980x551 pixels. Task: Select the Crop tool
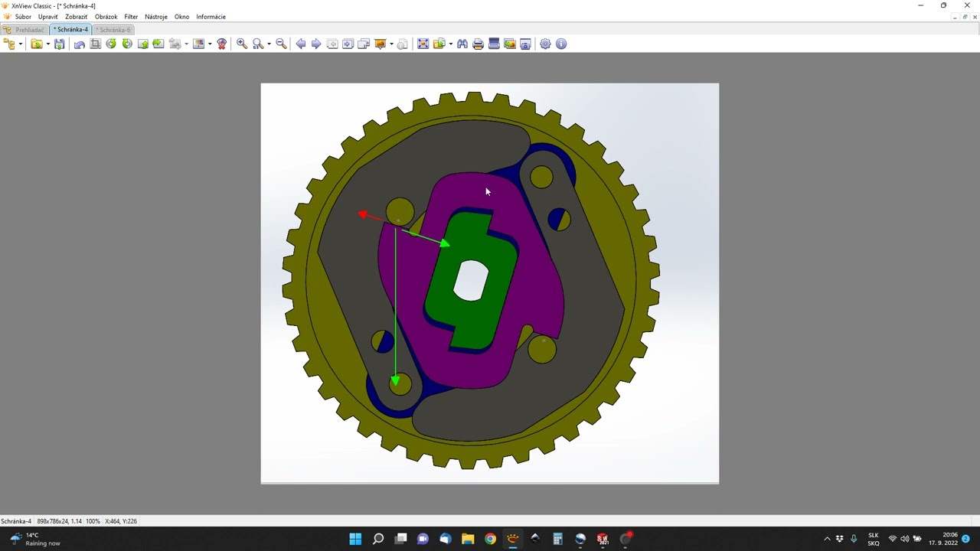point(95,44)
